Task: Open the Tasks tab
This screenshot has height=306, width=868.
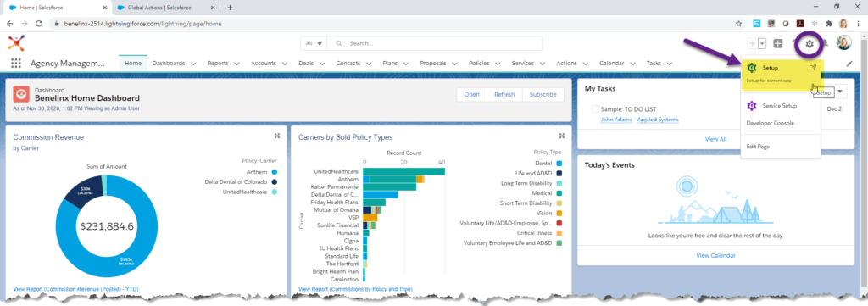Action: tap(654, 63)
